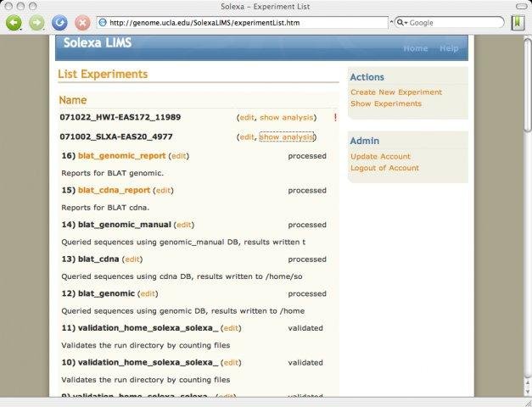532x407 pixels.
Task: Click the 12) blat_genomic title
Action: coord(98,293)
